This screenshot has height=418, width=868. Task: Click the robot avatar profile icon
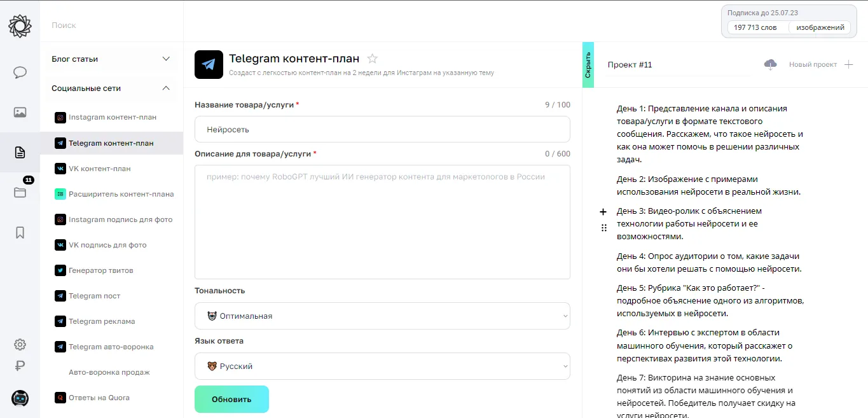click(20, 398)
